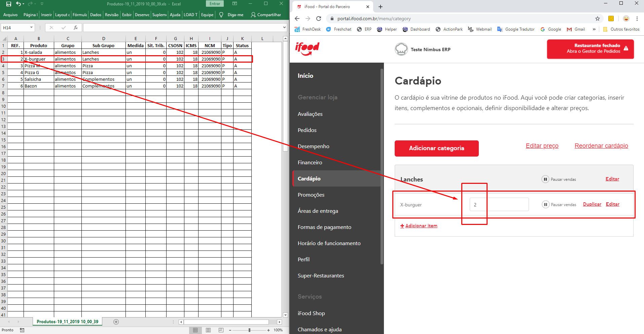Open Início in iFood sidebar
The height and width of the screenshot is (334, 644).
point(306,76)
